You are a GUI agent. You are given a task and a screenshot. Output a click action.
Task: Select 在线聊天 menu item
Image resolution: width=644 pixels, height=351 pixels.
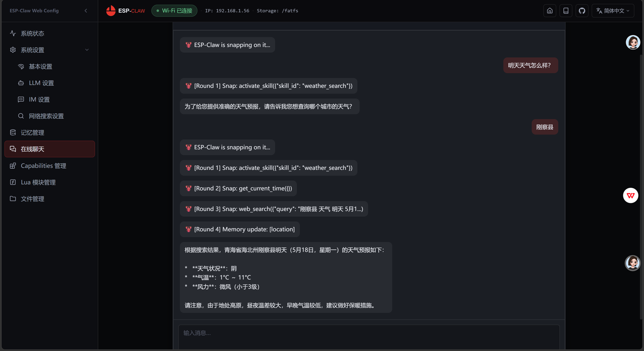(50, 149)
